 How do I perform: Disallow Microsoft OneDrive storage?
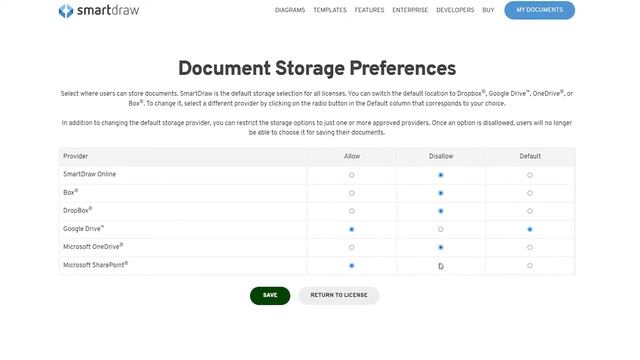440,247
